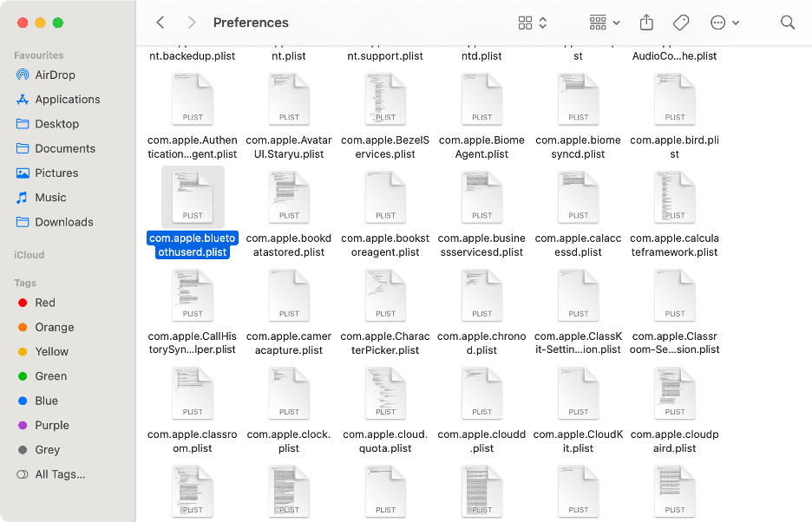Screen dimensions: 812x522
Task: Open the Music sidebar item
Action: [51, 197]
